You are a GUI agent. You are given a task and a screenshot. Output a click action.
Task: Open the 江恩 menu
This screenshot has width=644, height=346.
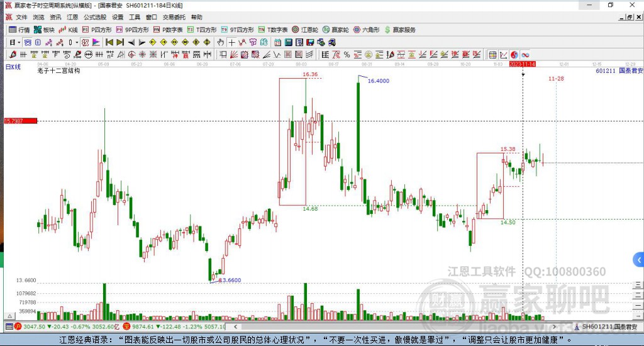click(72, 17)
